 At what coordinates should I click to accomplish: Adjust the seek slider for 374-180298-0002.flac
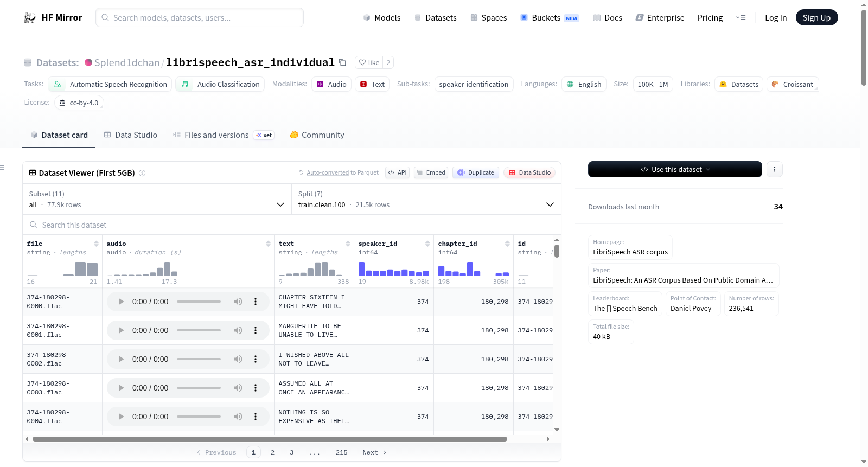pyautogui.click(x=199, y=359)
